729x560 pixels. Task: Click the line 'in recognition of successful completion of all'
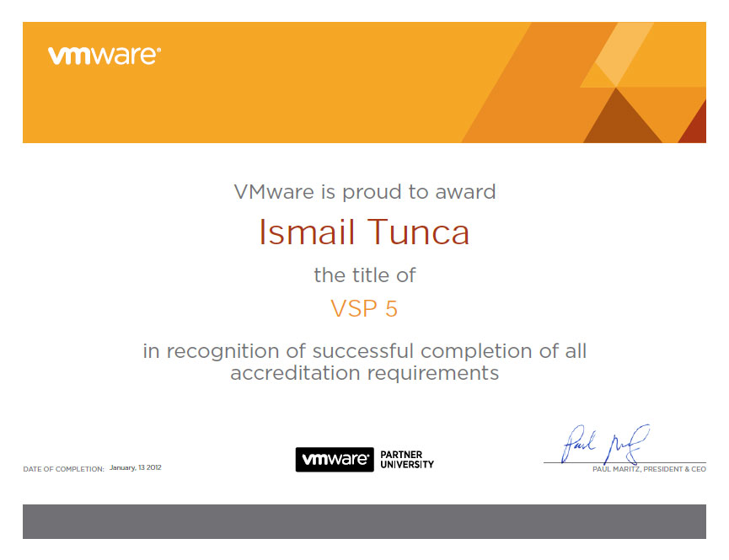click(365, 351)
